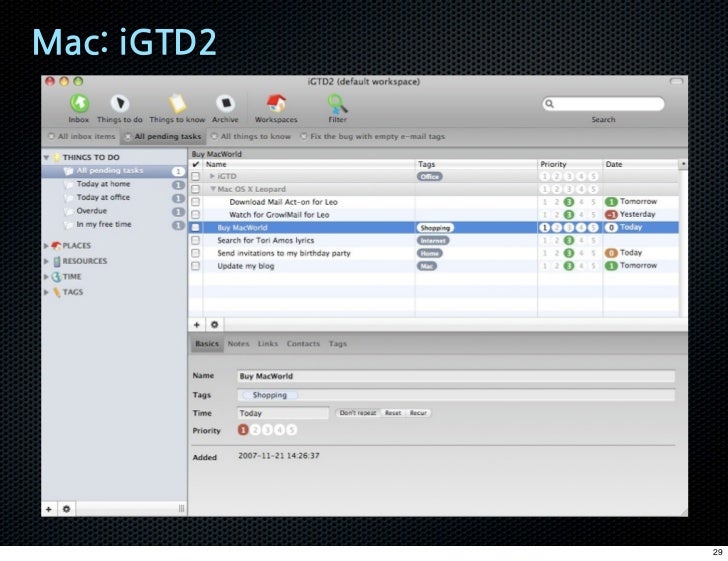Click the Yesterday date badge on Watch for GrowlMail
This screenshot has width=728, height=561.
tap(611, 215)
